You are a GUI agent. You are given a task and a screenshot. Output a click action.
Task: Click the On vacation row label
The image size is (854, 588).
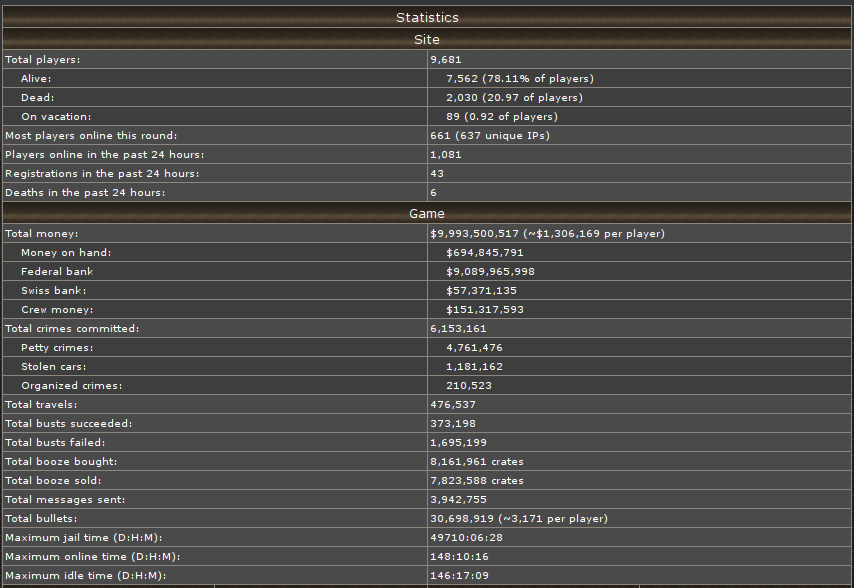(x=56, y=117)
